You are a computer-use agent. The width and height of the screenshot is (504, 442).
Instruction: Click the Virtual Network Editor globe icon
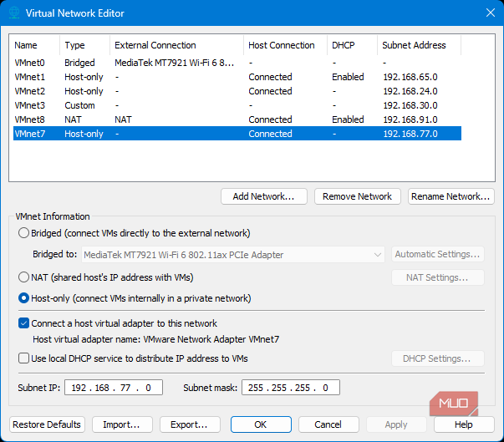click(14, 13)
